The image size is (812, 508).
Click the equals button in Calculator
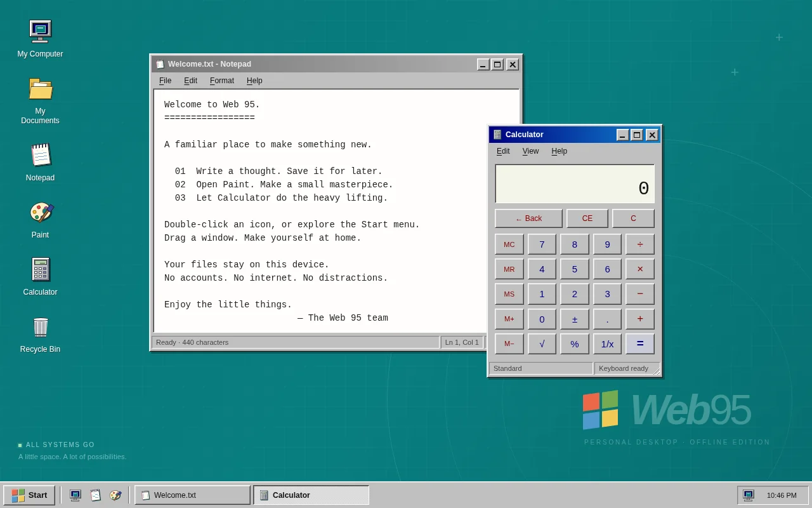pyautogui.click(x=640, y=344)
